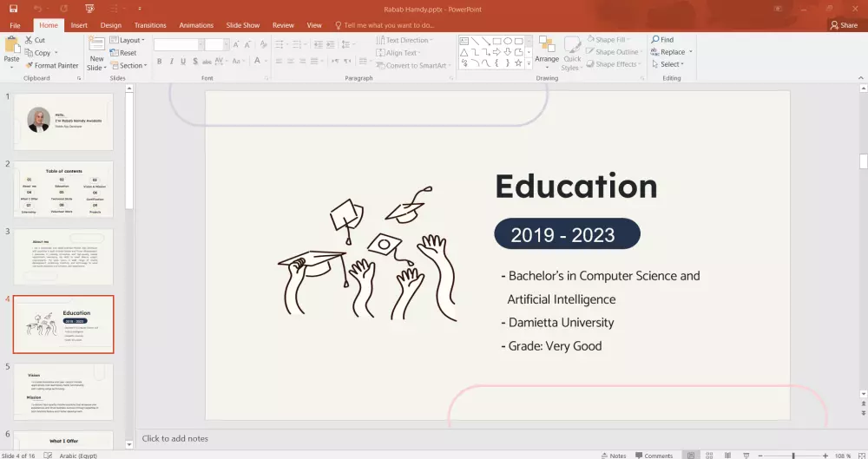868x459 pixels.
Task: Activate the Format Painter brush
Action: [52, 65]
